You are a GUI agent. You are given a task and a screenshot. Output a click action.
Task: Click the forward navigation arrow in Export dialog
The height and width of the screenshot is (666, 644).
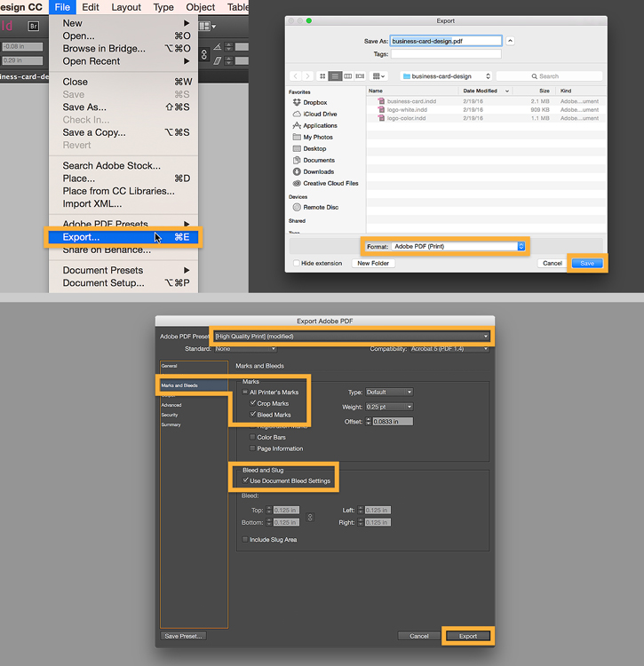(x=308, y=76)
